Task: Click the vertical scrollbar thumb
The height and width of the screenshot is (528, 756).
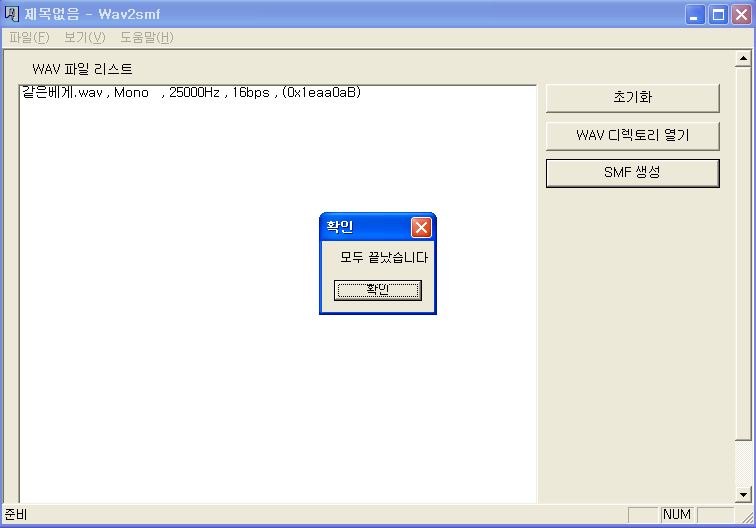Action: (743, 254)
